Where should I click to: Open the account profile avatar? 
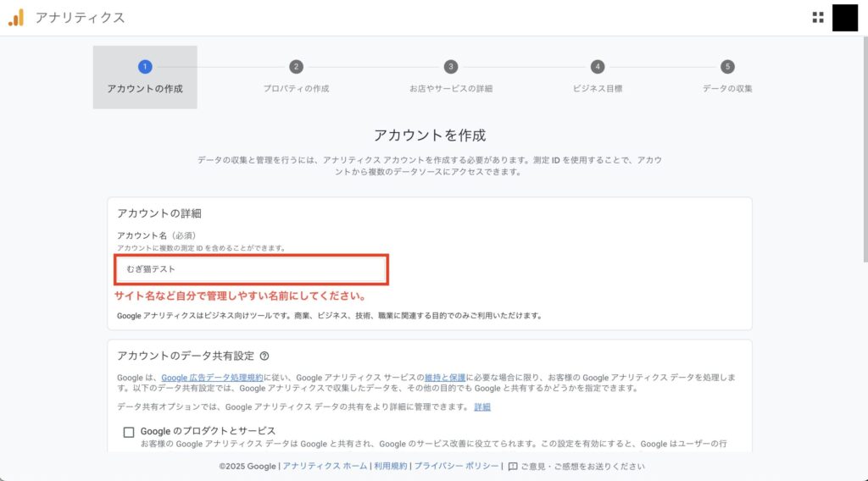pos(845,18)
